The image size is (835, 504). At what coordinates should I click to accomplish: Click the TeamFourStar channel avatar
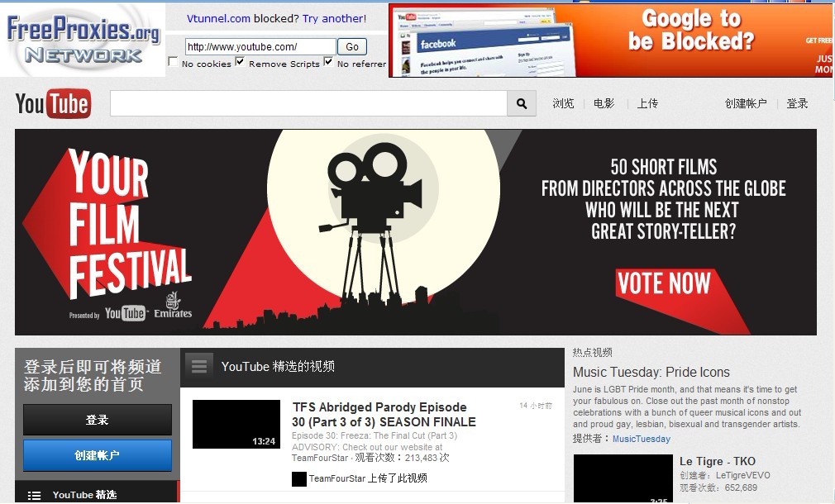[x=299, y=478]
